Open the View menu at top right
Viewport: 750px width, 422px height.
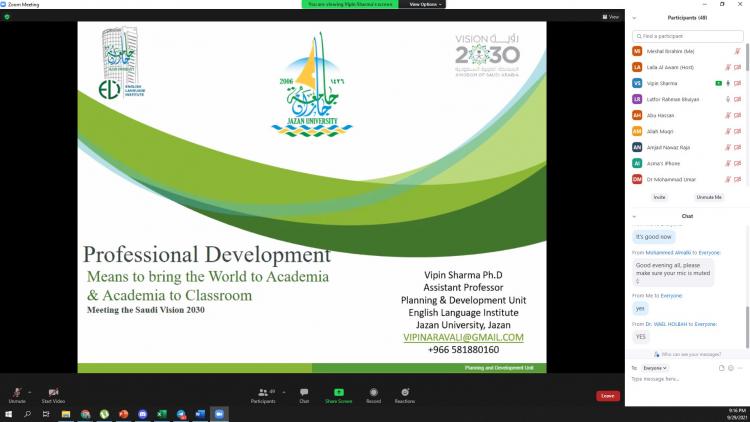[611, 17]
